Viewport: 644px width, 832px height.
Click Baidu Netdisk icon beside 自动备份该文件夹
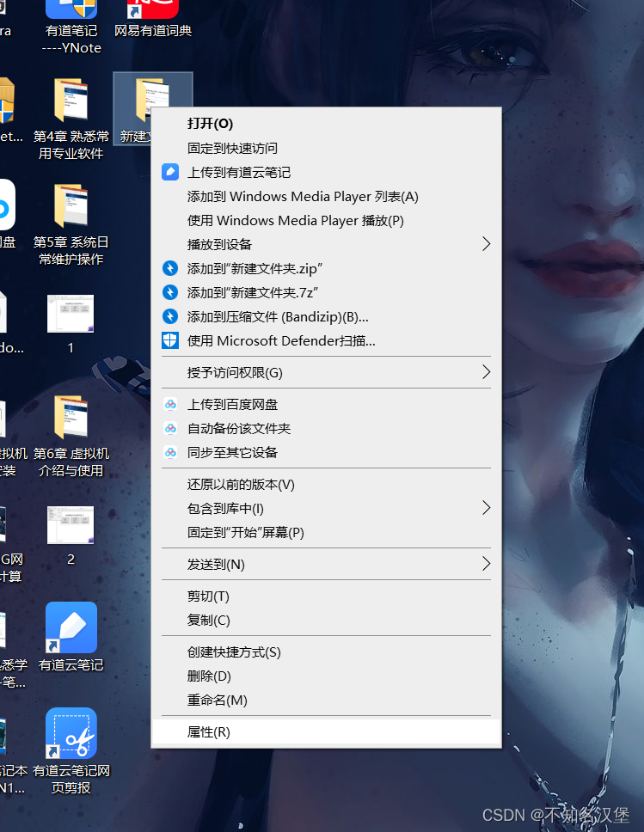click(x=170, y=428)
